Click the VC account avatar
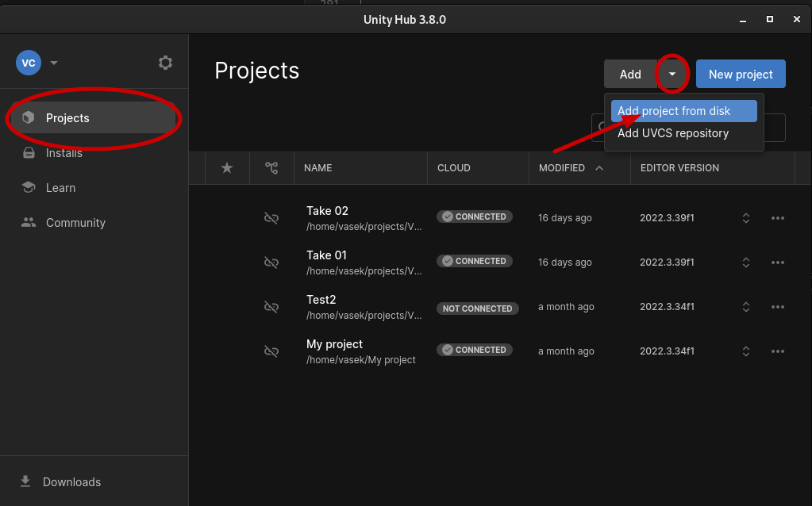 click(x=29, y=63)
